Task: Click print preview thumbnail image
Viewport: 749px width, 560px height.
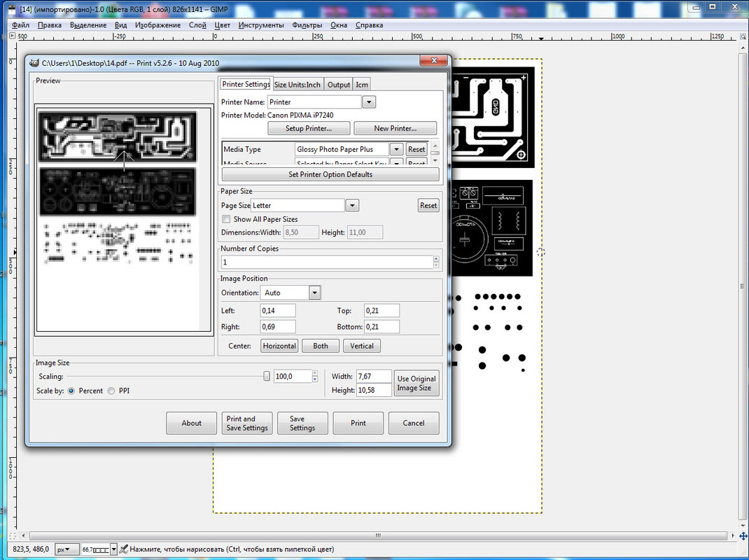Action: [x=124, y=220]
